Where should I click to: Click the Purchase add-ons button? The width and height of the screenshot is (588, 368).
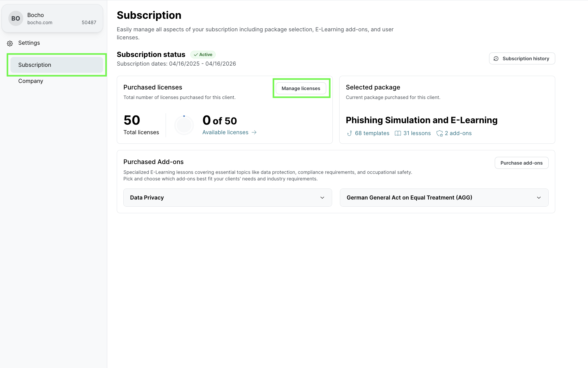coord(521,163)
